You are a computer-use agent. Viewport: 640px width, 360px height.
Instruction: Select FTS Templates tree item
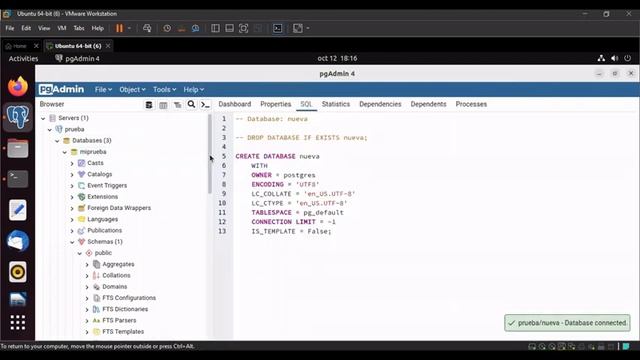(123, 331)
